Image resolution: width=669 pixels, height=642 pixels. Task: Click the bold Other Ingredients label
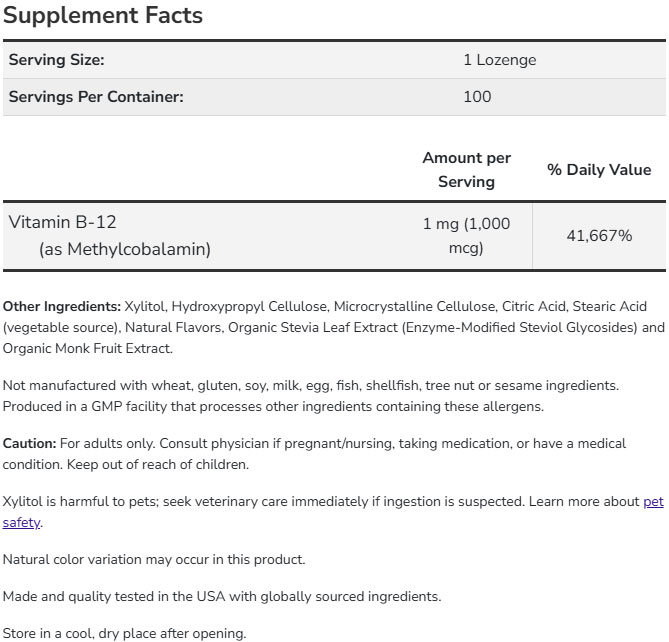(62, 306)
